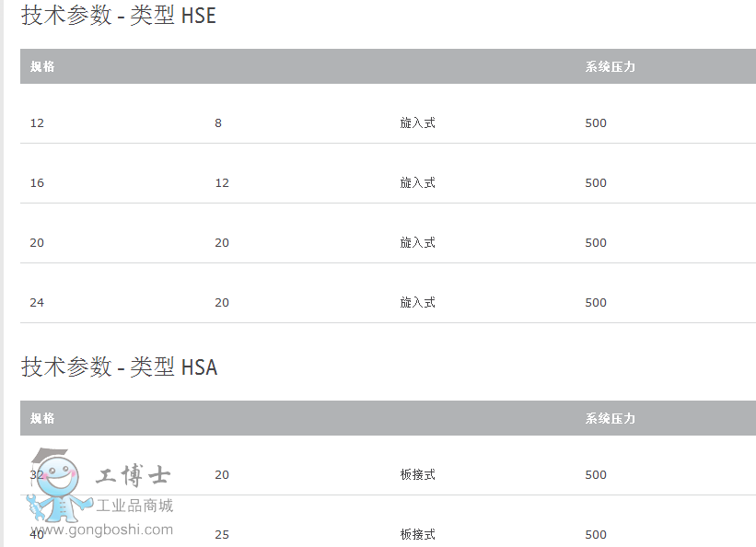Select the 技术参数 - 类型 HSA heading

point(120,367)
